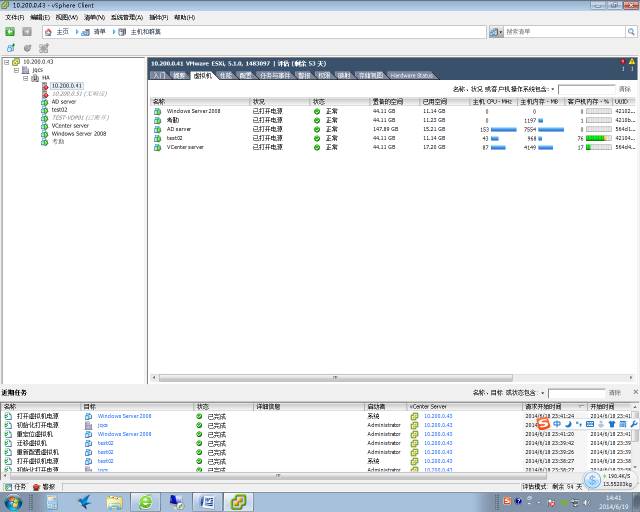Click the vCenter icon in the first recent task row
The width and height of the screenshot is (640, 512).
tap(414, 416)
